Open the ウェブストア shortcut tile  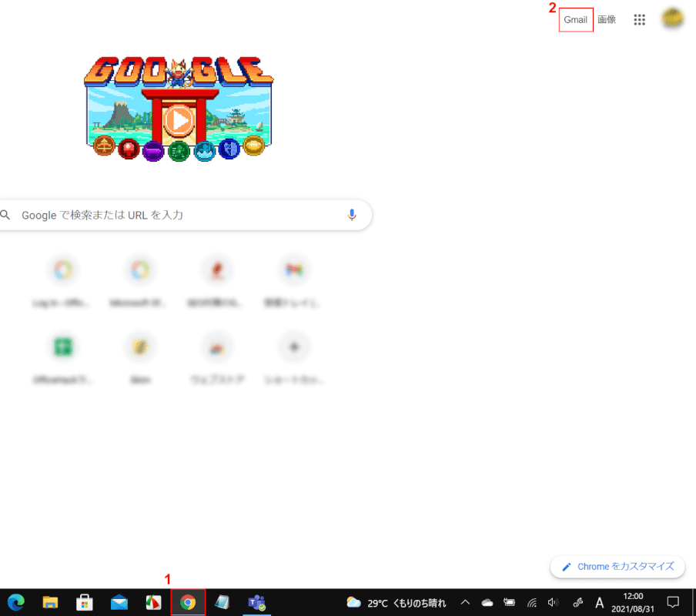[216, 358]
